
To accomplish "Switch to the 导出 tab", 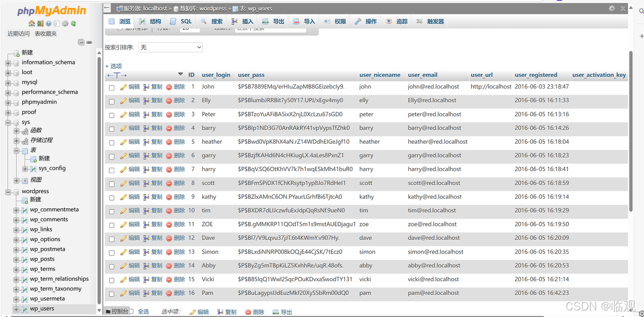I will pyautogui.click(x=273, y=22).
